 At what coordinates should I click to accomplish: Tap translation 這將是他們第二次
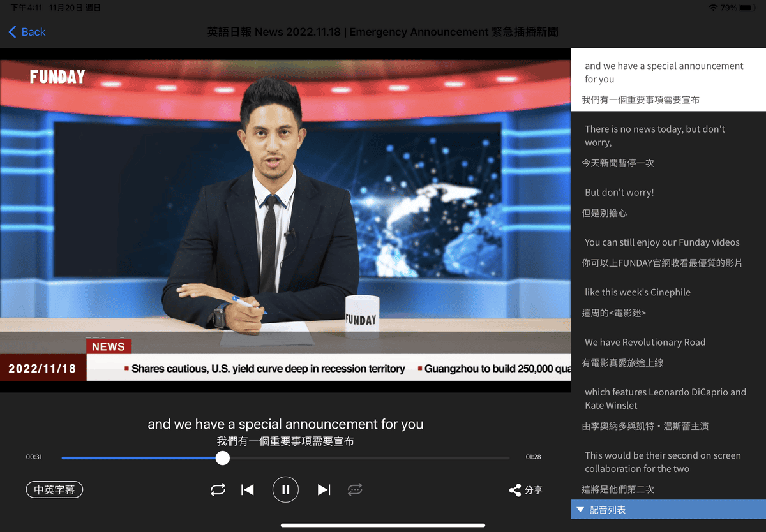point(618,489)
